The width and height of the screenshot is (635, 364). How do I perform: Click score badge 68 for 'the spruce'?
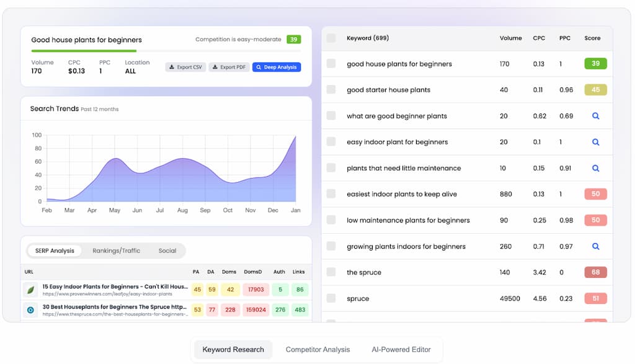click(595, 272)
